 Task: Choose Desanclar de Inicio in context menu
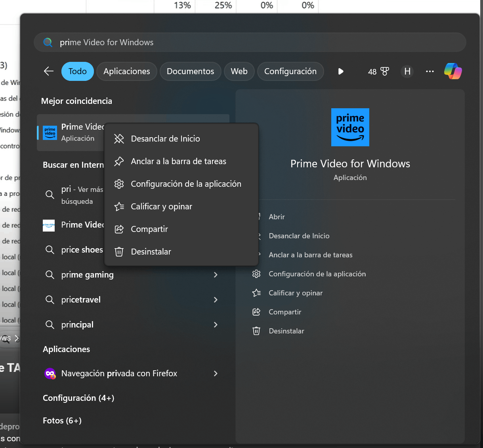(x=181, y=139)
